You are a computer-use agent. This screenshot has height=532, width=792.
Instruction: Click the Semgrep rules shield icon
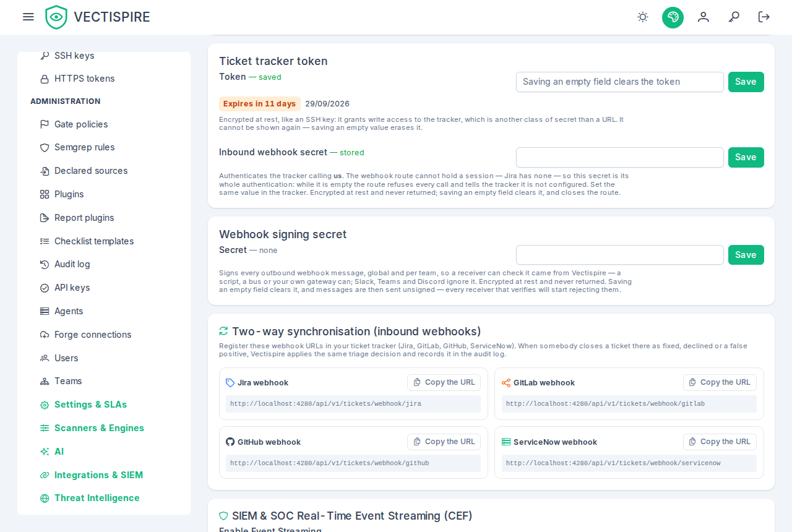point(45,147)
